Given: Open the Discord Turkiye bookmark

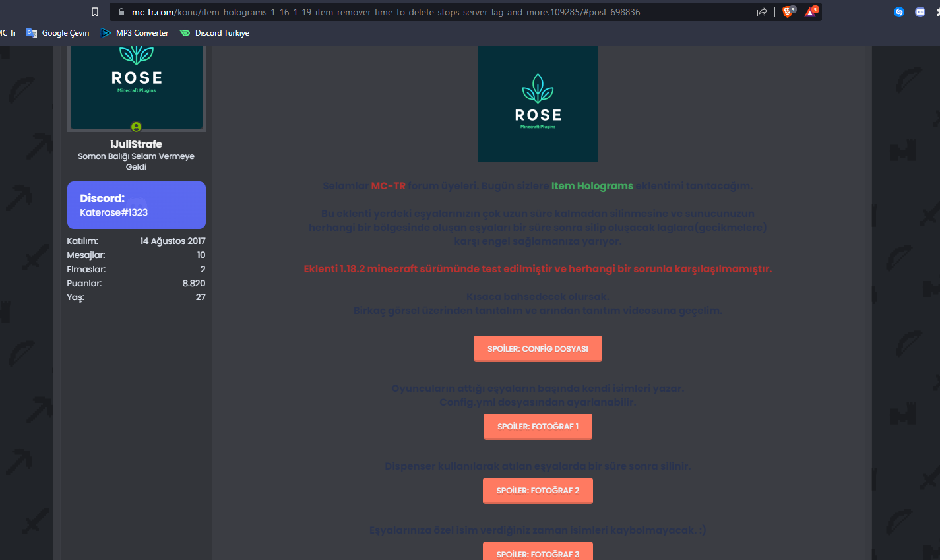Looking at the screenshot, I should (x=214, y=33).
